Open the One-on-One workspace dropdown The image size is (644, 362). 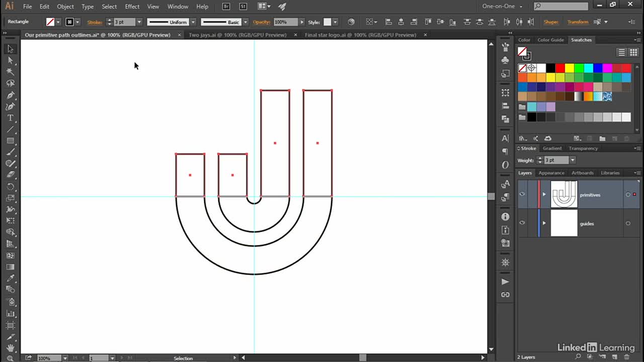tap(503, 7)
